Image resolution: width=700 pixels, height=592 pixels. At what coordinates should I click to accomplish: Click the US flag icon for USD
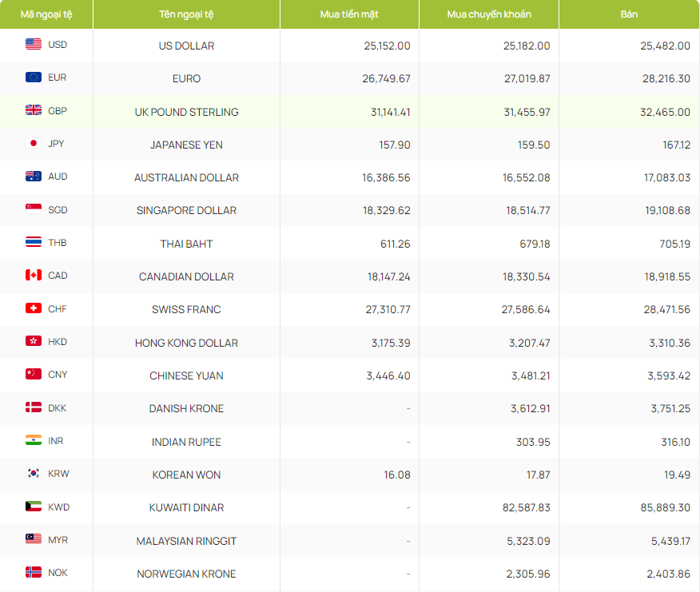point(34,45)
